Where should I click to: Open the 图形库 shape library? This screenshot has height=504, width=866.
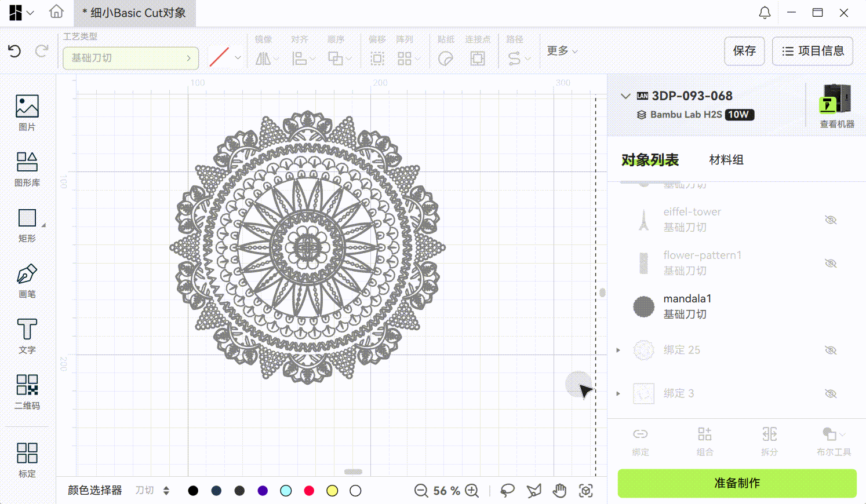point(27,169)
